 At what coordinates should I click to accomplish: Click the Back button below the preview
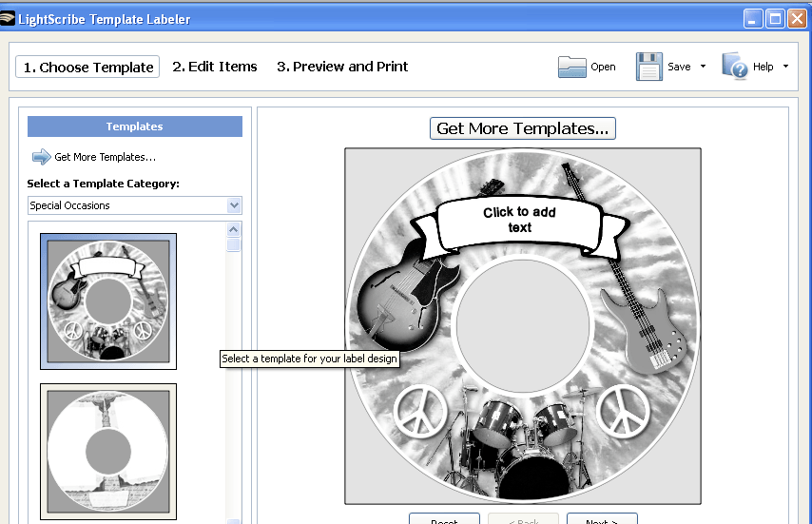click(x=523, y=519)
